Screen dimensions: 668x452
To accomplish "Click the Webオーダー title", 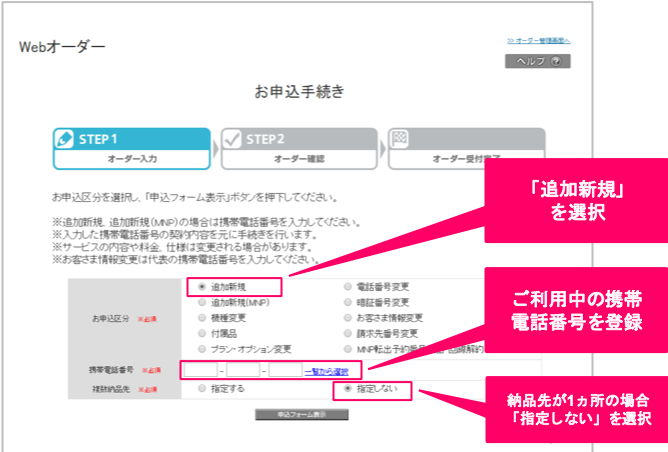I will point(62,46).
